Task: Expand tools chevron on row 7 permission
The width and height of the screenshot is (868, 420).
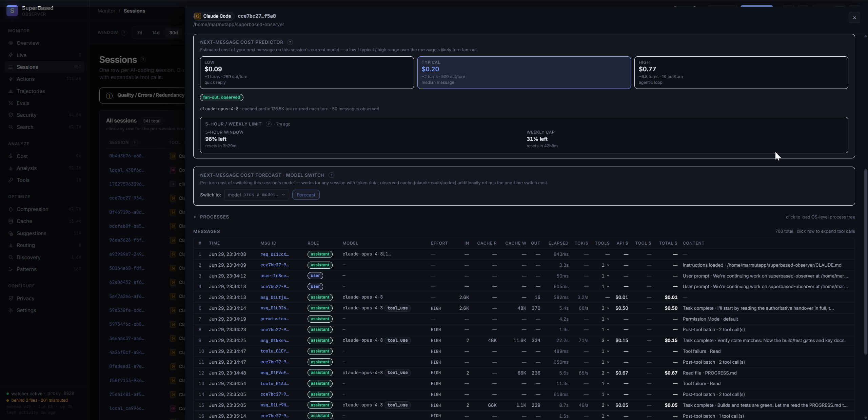Action: (608, 319)
